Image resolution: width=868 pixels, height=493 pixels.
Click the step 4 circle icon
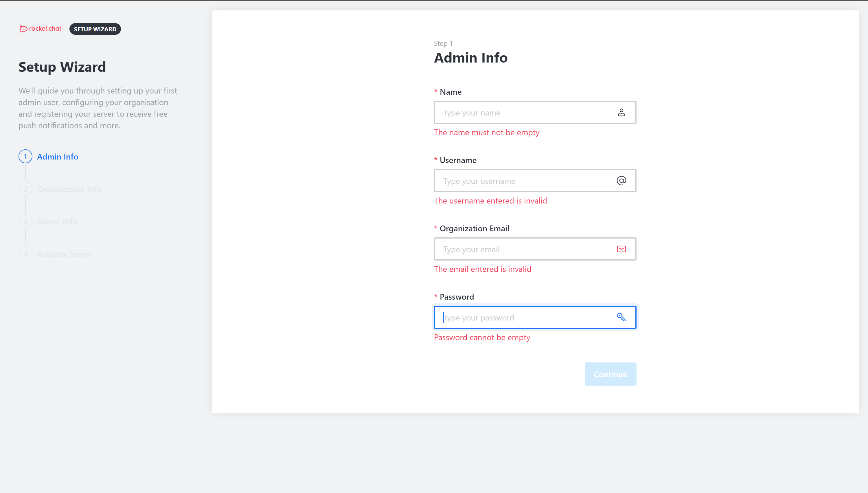[25, 254]
